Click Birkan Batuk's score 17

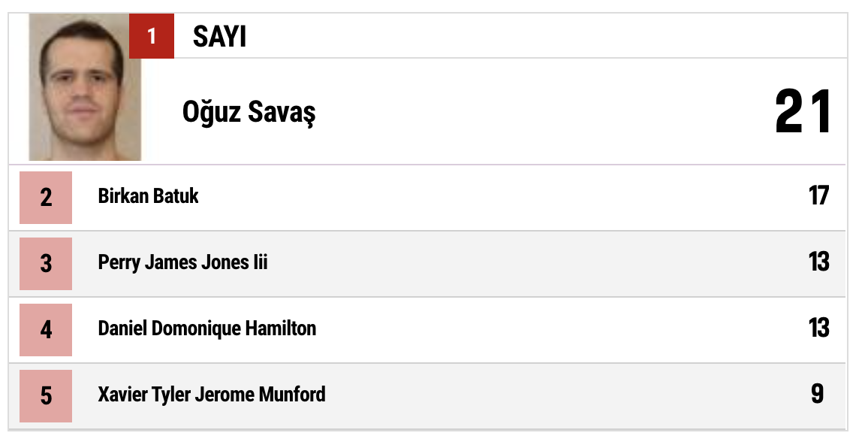tap(818, 196)
